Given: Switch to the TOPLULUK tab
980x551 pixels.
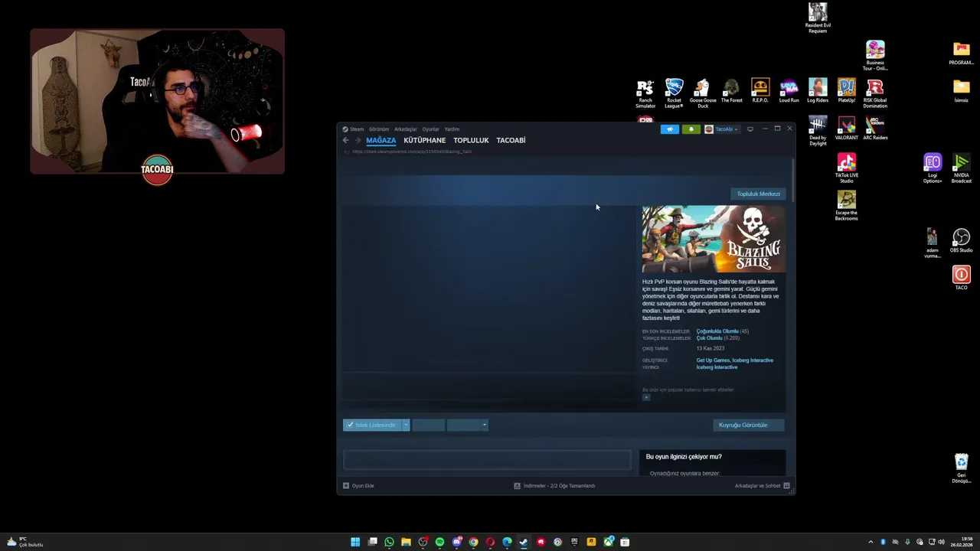Looking at the screenshot, I should pos(471,141).
